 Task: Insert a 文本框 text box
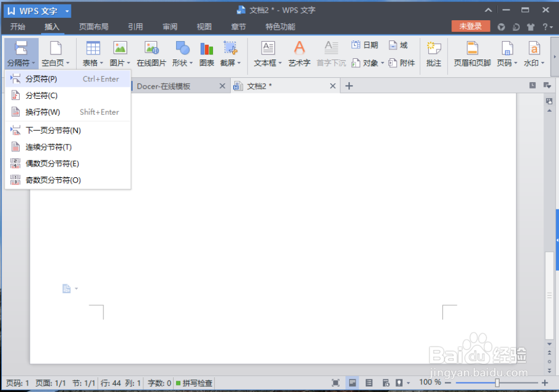268,49
